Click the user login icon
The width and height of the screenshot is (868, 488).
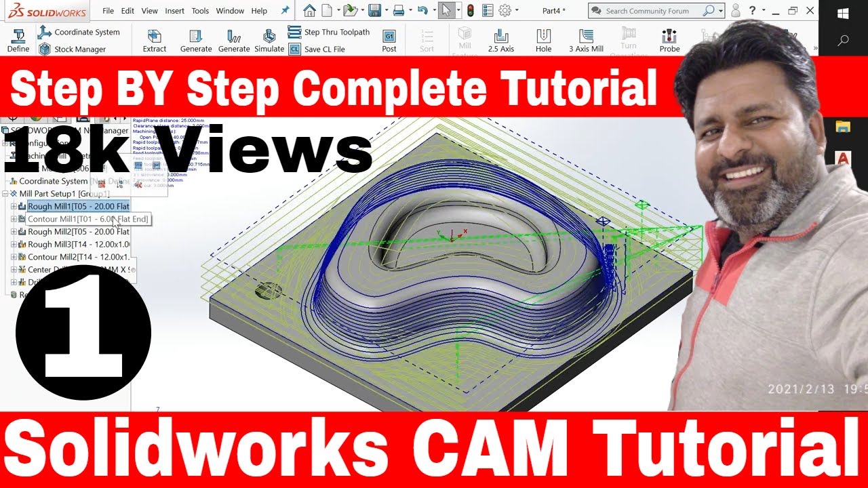coord(736,11)
